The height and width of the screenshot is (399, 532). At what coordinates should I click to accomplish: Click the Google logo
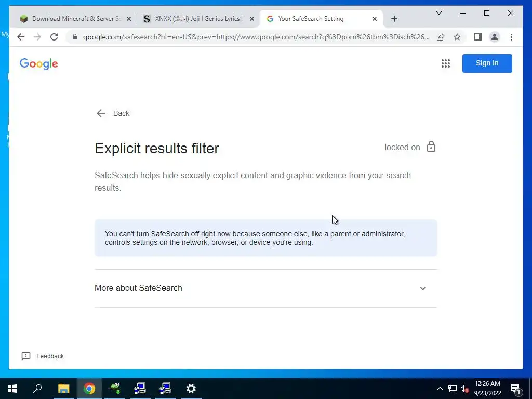coord(38,64)
